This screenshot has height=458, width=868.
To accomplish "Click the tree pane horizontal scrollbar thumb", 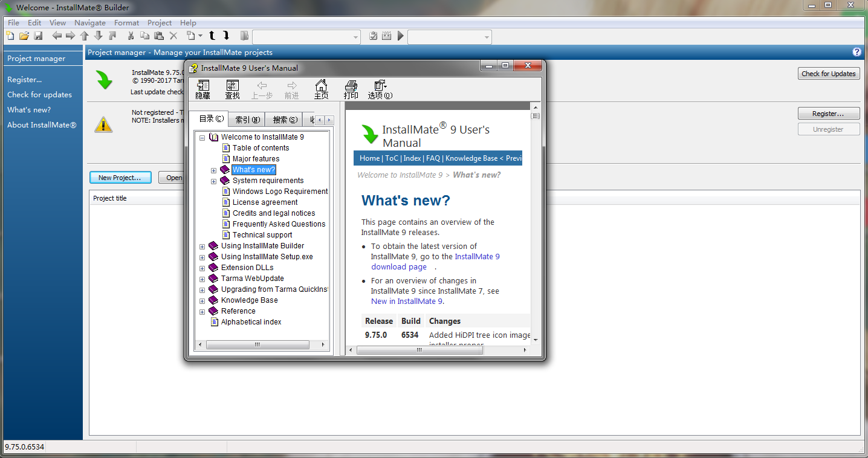I will pyautogui.click(x=257, y=345).
